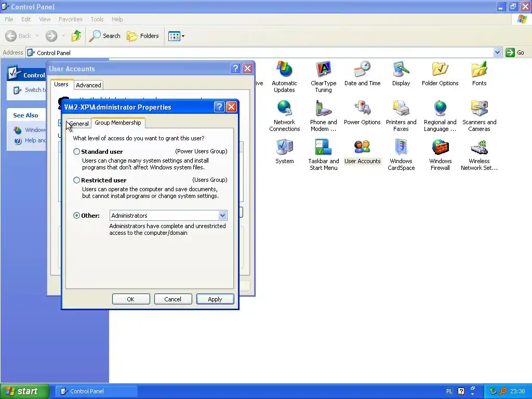Viewport: 532px width, 399px height.
Task: Open the address bar dropdown arrow
Action: coord(497,52)
